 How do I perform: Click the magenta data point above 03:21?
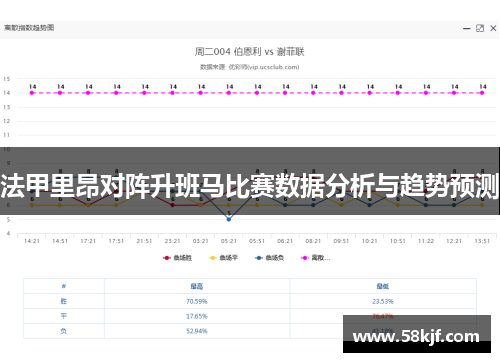click(x=200, y=93)
